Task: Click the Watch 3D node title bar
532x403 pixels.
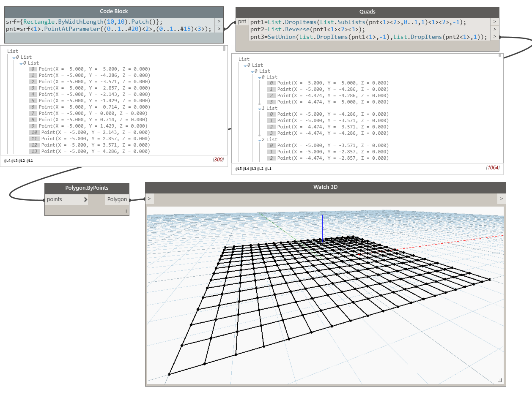Action: point(325,187)
